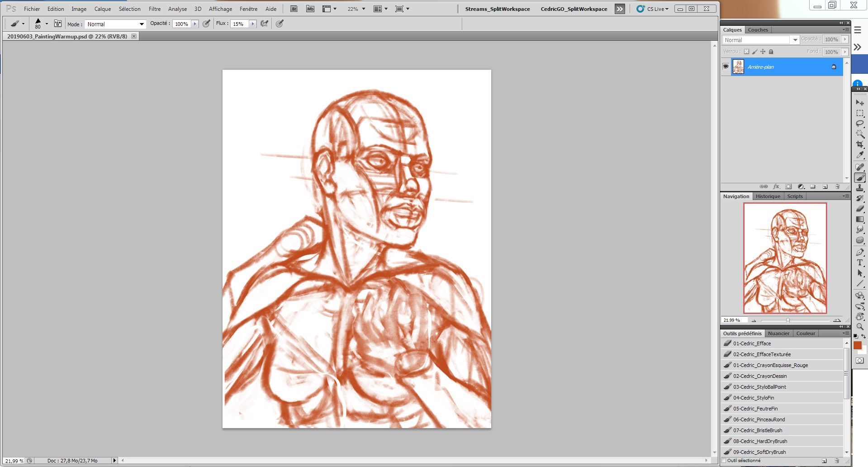Delete layer using the trash icon
Image resolution: width=868 pixels, height=467 pixels.
[x=837, y=186]
